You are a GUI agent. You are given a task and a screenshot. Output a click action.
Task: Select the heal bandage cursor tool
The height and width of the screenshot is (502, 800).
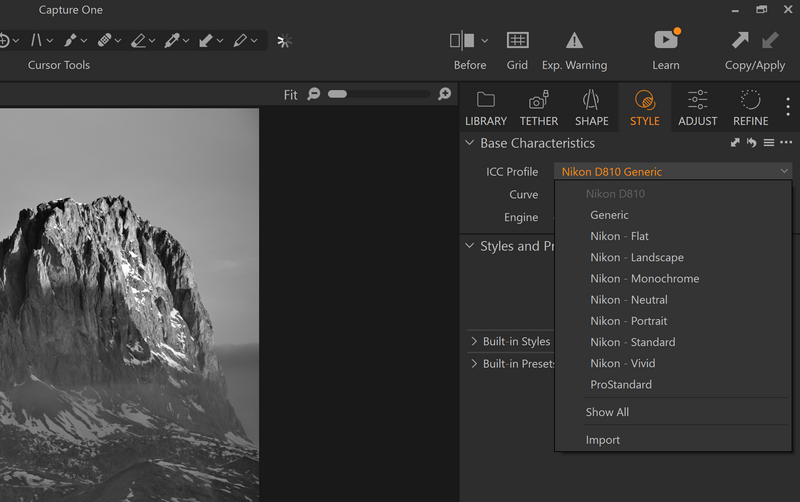(x=104, y=40)
